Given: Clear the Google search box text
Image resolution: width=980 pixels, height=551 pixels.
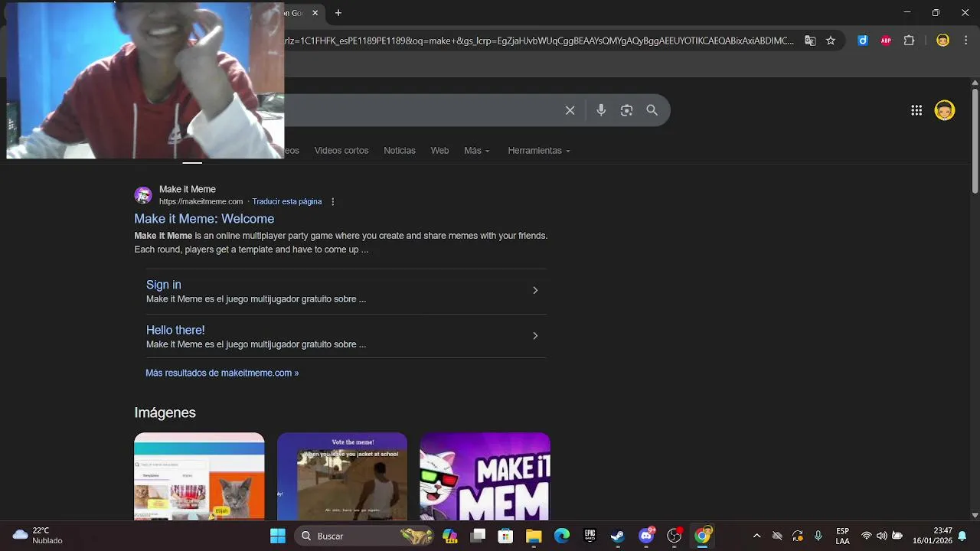Looking at the screenshot, I should click(x=570, y=110).
